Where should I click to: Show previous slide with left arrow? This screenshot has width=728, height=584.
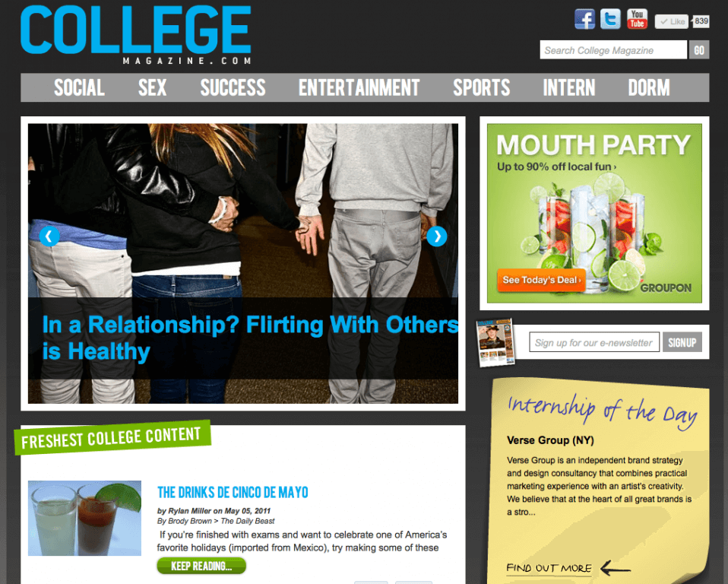[49, 236]
